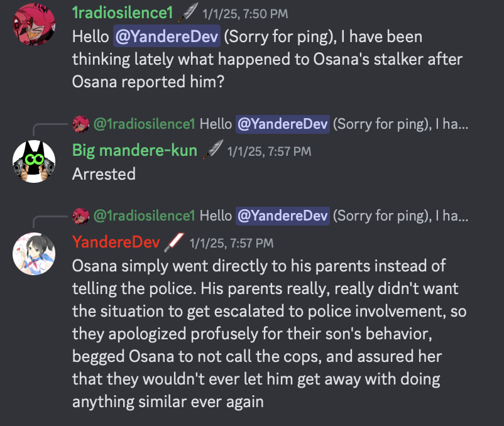504x426 pixels.
Task: Click the timestamp on Big mandere-kun's message
Action: point(269,151)
